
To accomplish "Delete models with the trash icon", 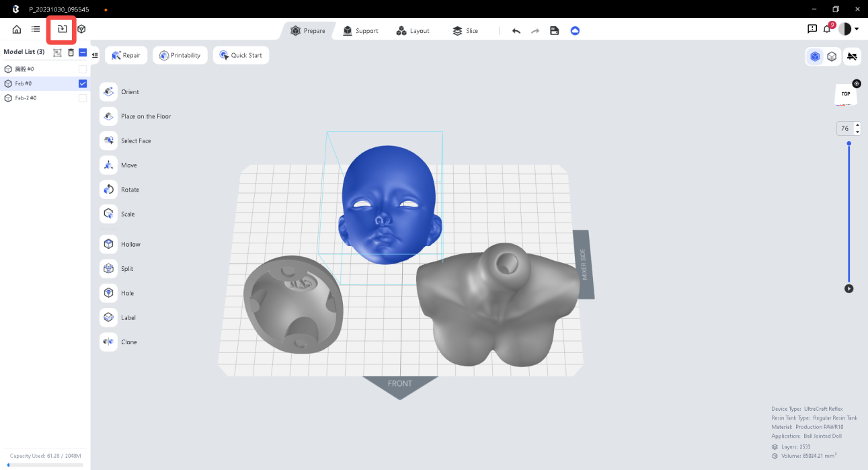I will (71, 52).
